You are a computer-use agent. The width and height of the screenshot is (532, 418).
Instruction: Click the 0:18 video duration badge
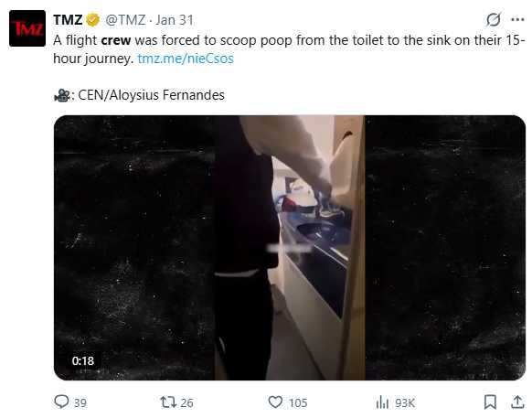point(83,360)
